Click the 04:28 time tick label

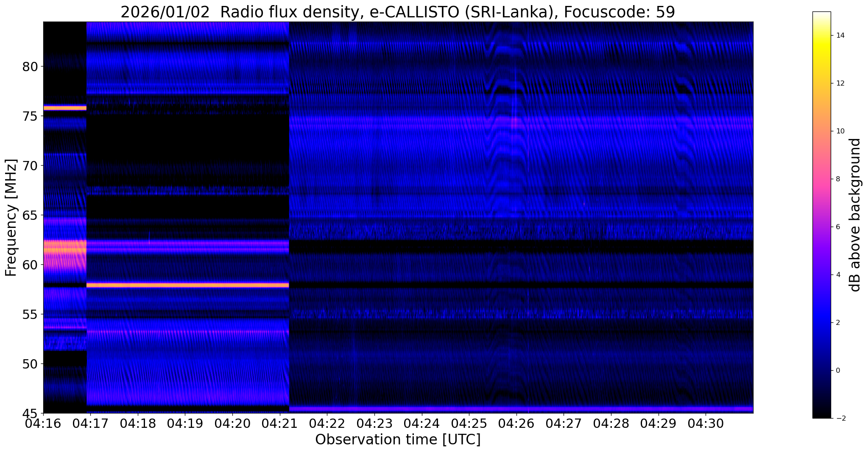coord(611,424)
